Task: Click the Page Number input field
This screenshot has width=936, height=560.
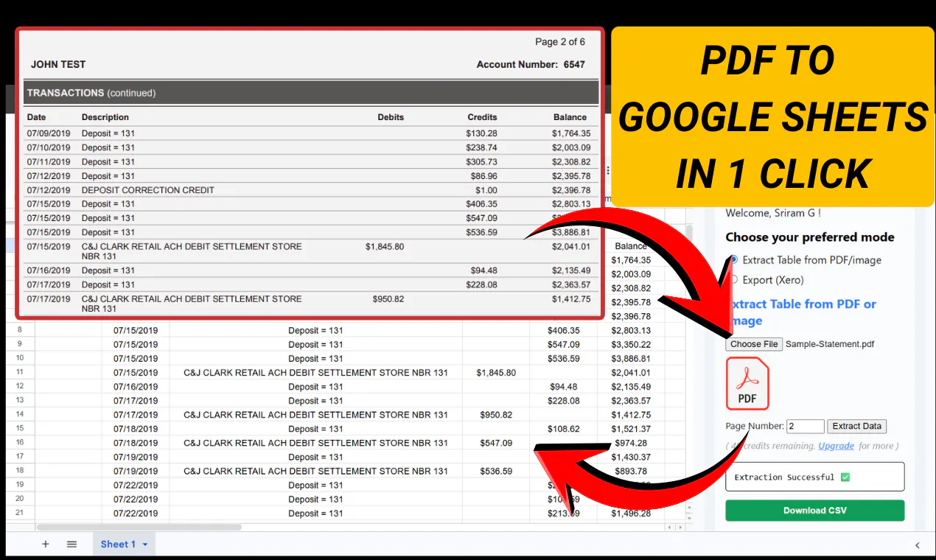Action: click(x=805, y=426)
